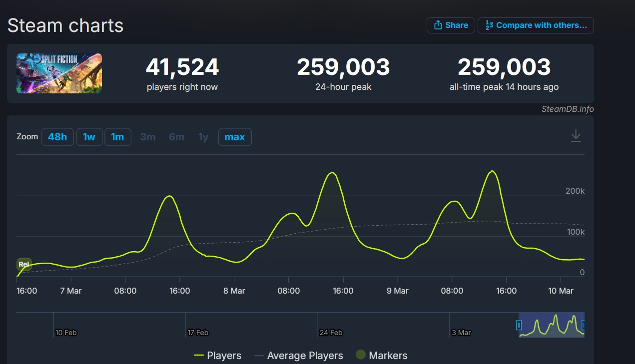635x364 pixels.
Task: Click the share arrow icon on the Share button
Action: pyautogui.click(x=437, y=25)
